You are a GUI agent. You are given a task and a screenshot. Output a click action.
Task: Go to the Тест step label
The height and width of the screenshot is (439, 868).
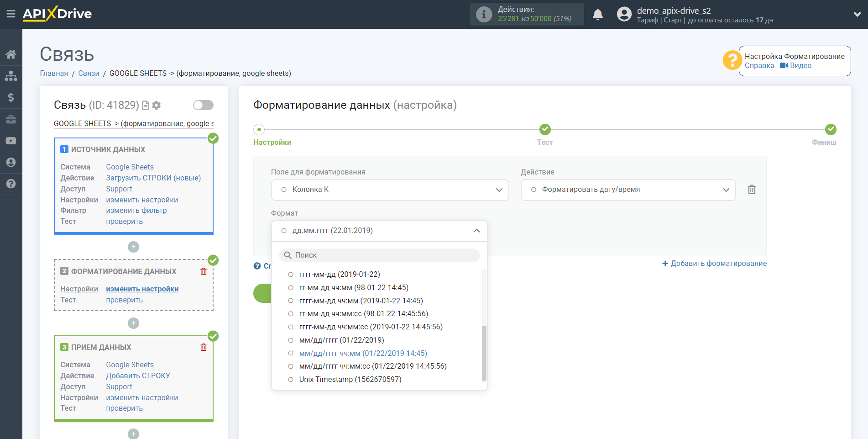coord(545,143)
